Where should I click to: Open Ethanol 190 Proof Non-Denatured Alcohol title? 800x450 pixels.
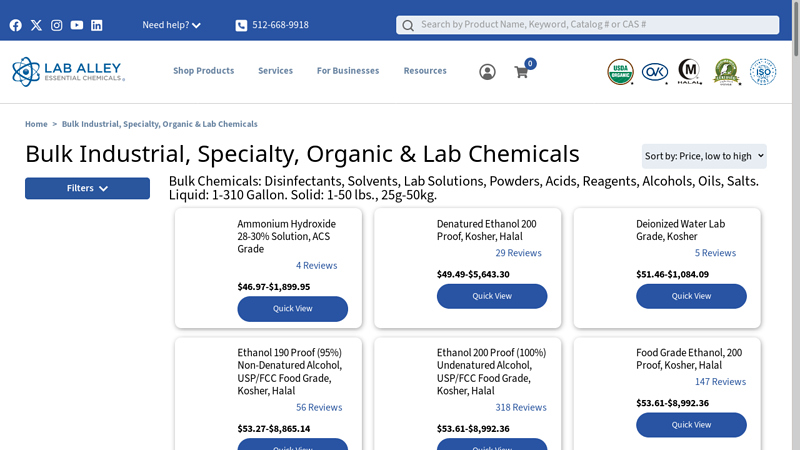[x=290, y=371]
